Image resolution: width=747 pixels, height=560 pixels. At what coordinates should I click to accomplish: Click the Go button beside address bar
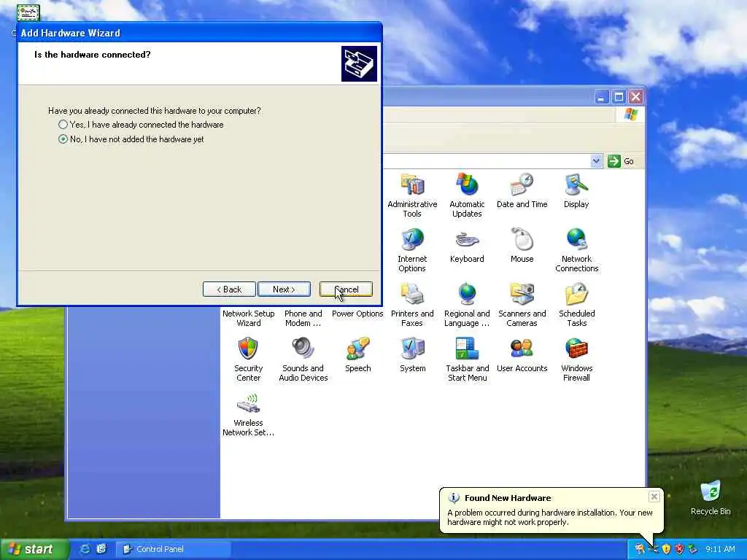click(x=622, y=161)
